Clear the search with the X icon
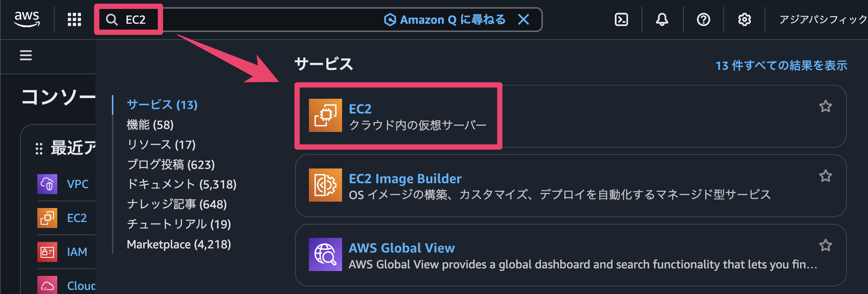 (523, 19)
